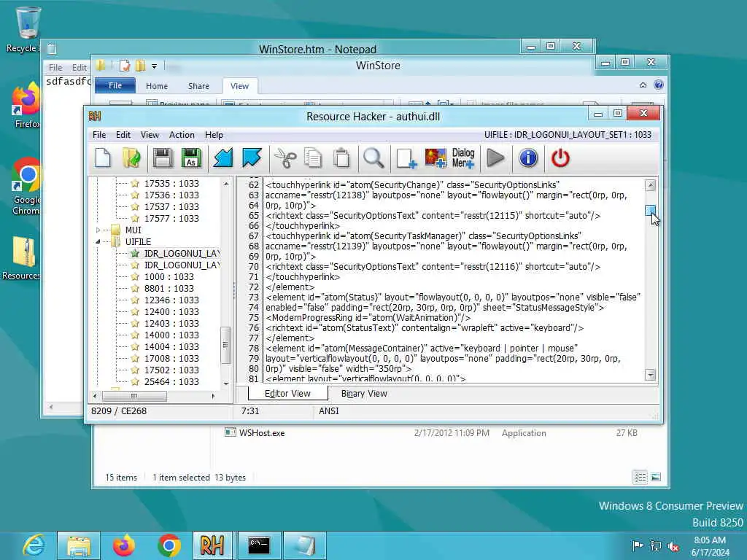Click the left-pointing blue arrow toolbar icon
The width and height of the screenshot is (747, 560).
pos(222,158)
